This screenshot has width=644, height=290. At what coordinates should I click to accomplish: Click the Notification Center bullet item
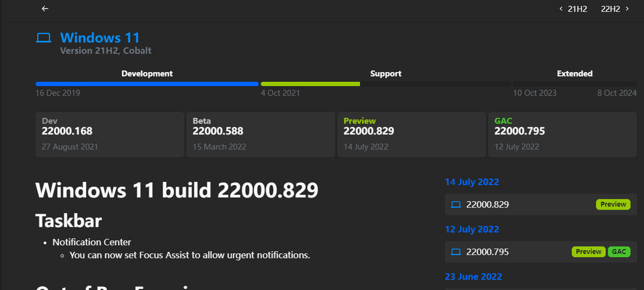click(x=92, y=243)
